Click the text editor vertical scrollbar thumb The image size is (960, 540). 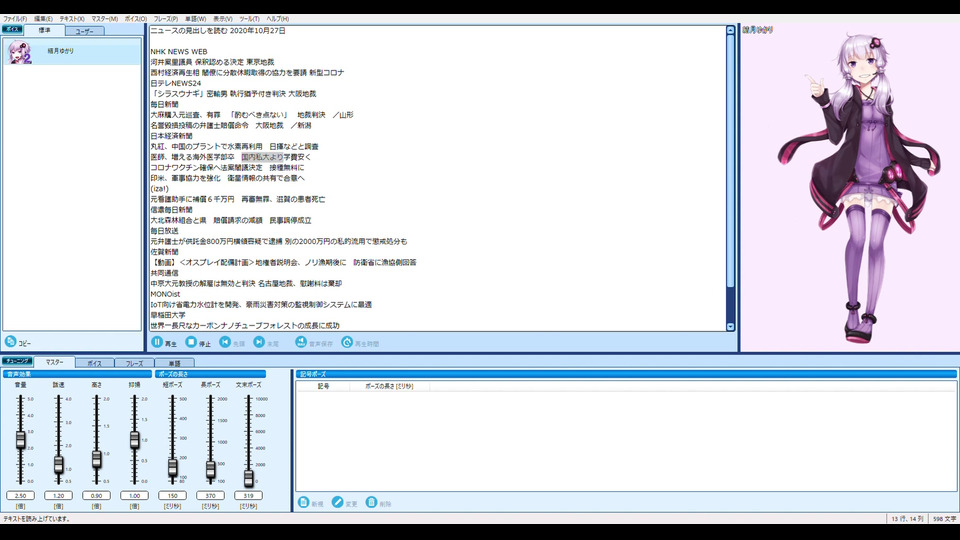(x=730, y=160)
